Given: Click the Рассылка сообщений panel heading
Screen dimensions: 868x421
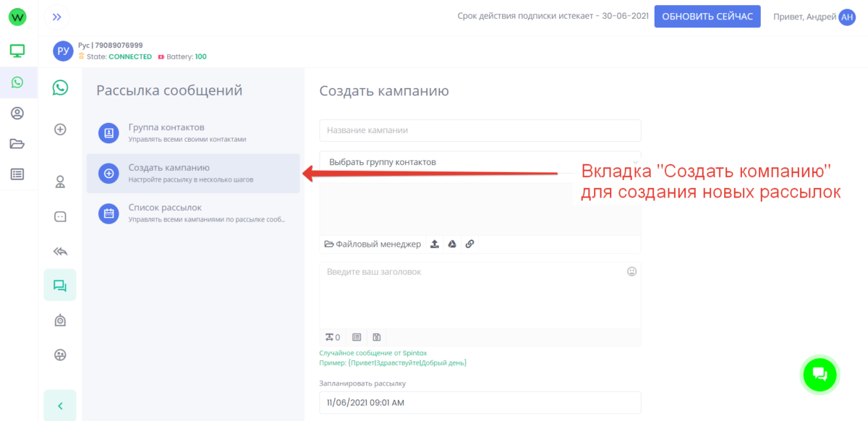Looking at the screenshot, I should pos(169,90).
